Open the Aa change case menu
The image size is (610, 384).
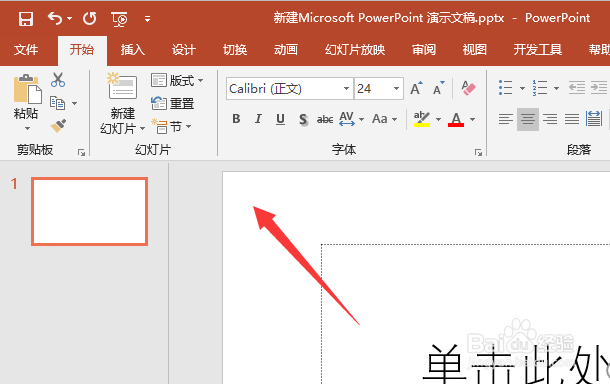tap(384, 119)
